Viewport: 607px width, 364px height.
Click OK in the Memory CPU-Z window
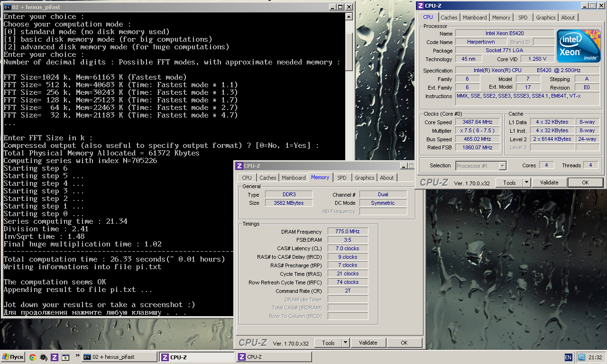pos(404,343)
